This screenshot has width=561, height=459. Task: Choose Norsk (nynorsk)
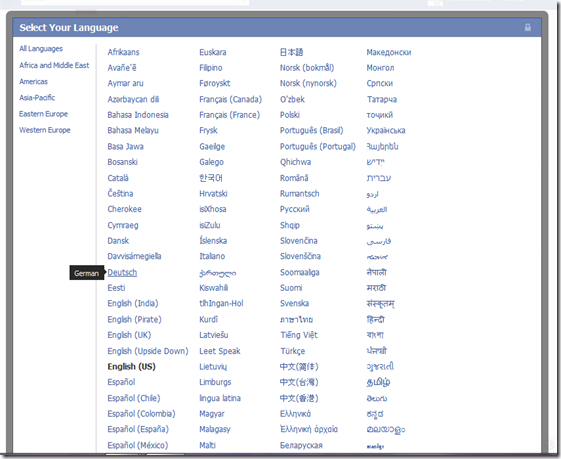coord(308,83)
